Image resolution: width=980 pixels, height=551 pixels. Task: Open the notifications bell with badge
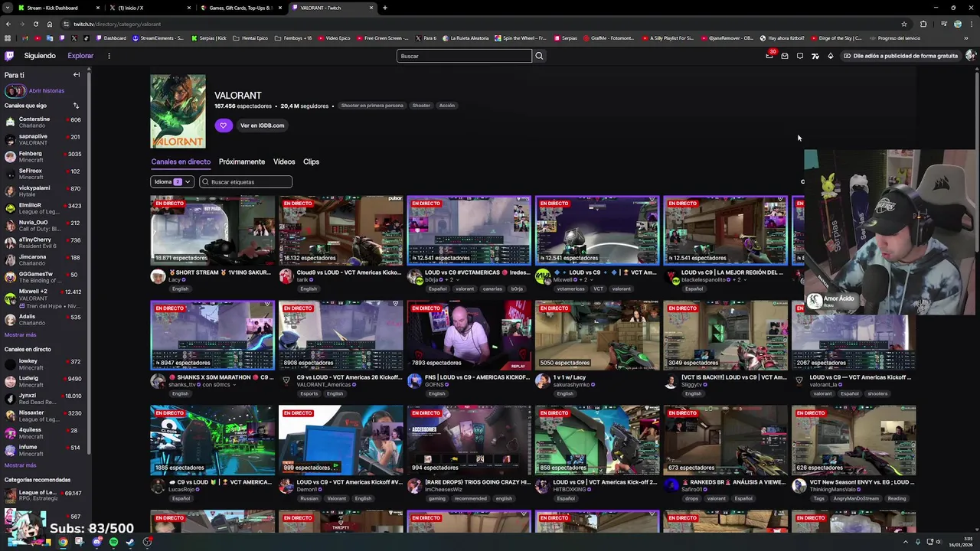[x=769, y=56]
